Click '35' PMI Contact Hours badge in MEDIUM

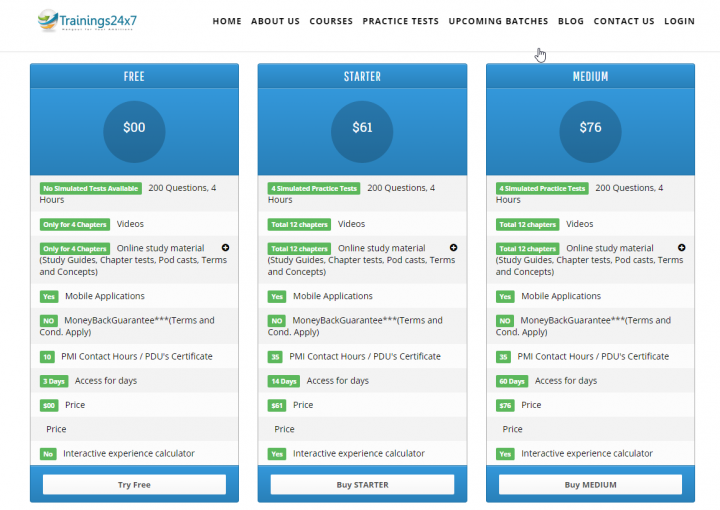tap(503, 357)
